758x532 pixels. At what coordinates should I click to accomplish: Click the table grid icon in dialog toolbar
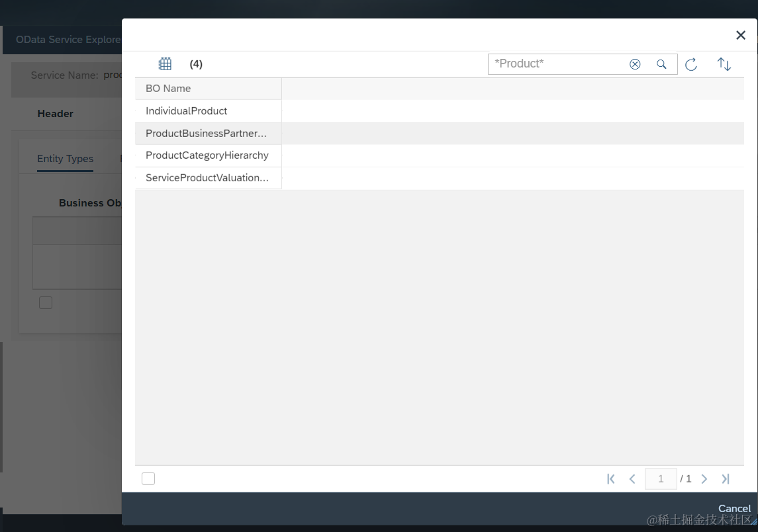(165, 64)
